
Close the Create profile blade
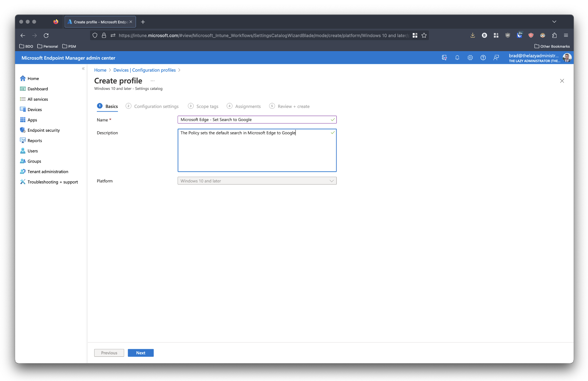[562, 81]
